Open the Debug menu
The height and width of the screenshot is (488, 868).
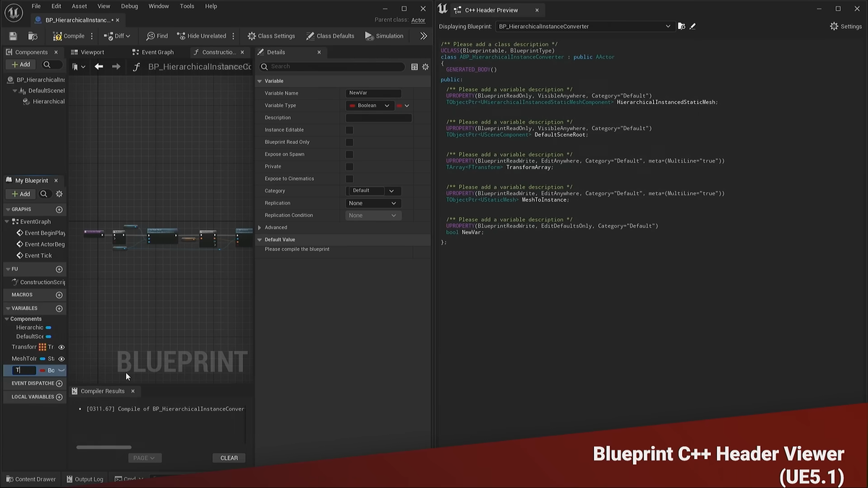[129, 6]
